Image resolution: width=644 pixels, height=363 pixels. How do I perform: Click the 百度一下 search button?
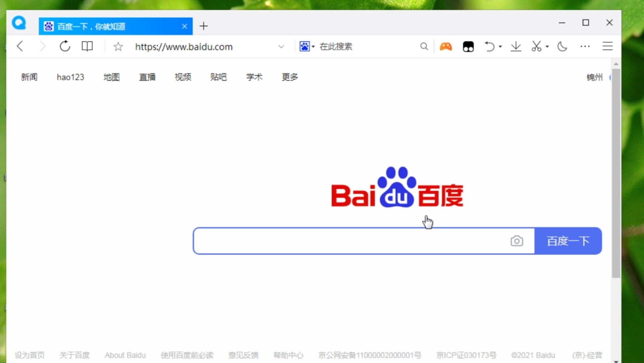click(568, 241)
